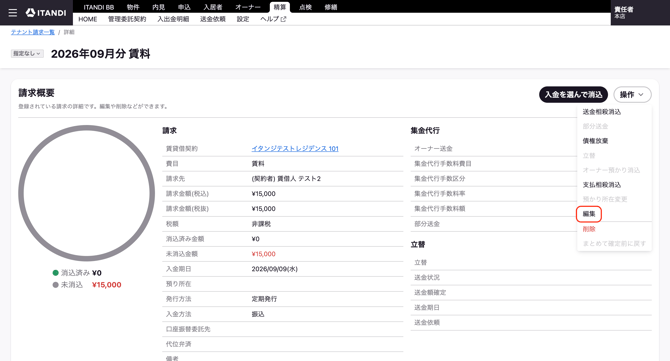Image resolution: width=670 pixels, height=361 pixels.
Task: Choose 削除 from the 操作 menu
Action: click(589, 229)
